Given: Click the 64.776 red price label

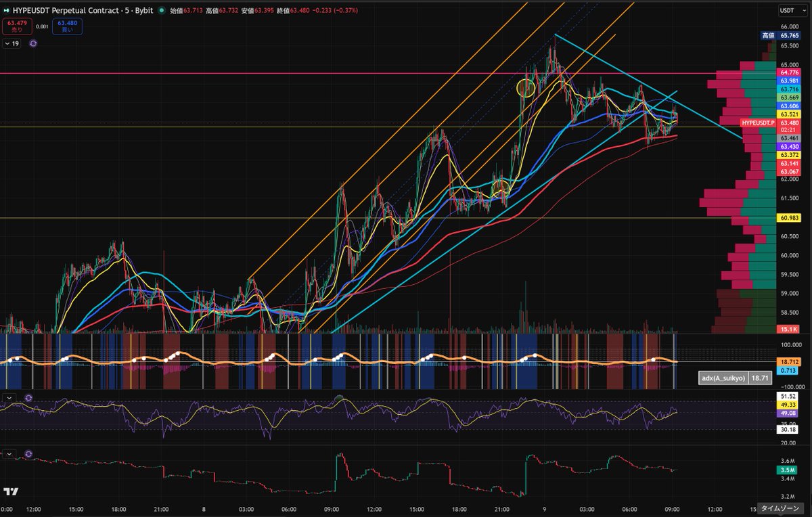Looking at the screenshot, I should (x=790, y=72).
